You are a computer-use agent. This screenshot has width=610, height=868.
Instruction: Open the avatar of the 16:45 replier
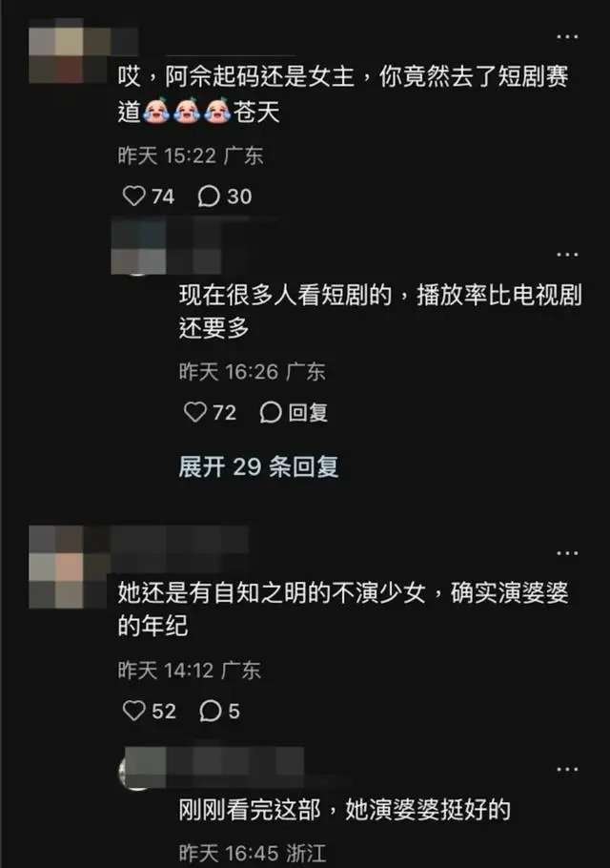click(143, 769)
